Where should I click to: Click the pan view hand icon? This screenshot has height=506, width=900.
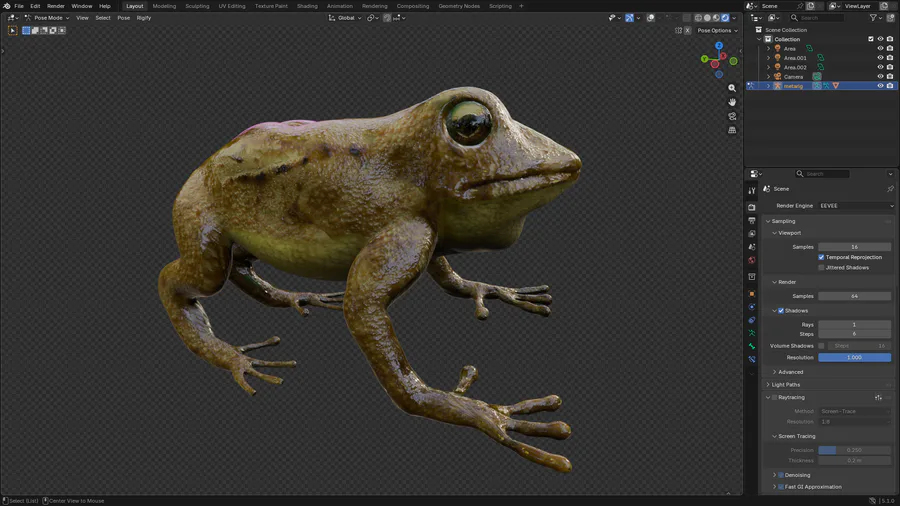click(x=732, y=102)
